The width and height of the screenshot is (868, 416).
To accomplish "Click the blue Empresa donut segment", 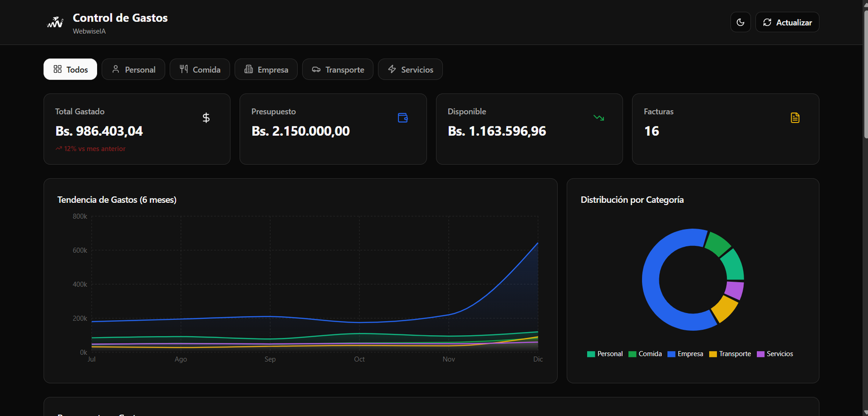I will click(651, 280).
